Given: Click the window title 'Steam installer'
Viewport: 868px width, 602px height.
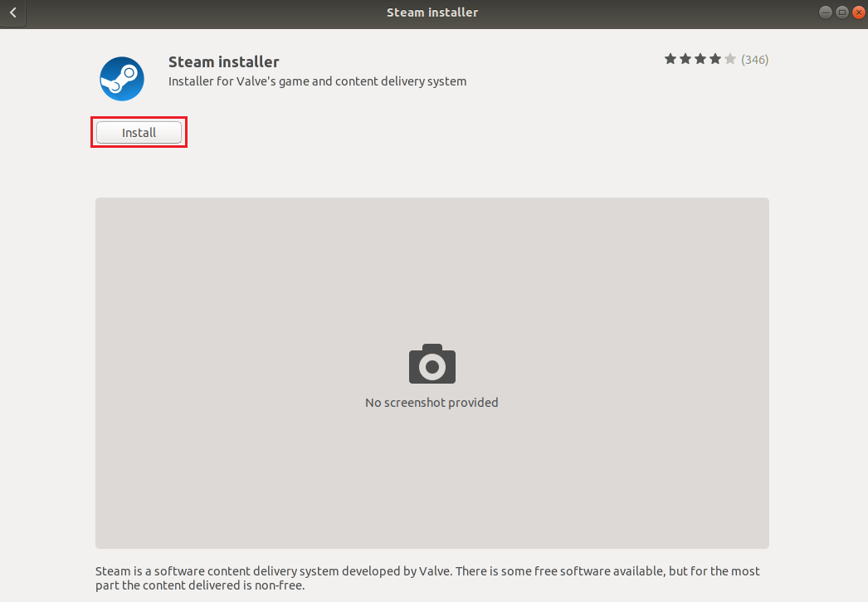Looking at the screenshot, I should coord(432,12).
